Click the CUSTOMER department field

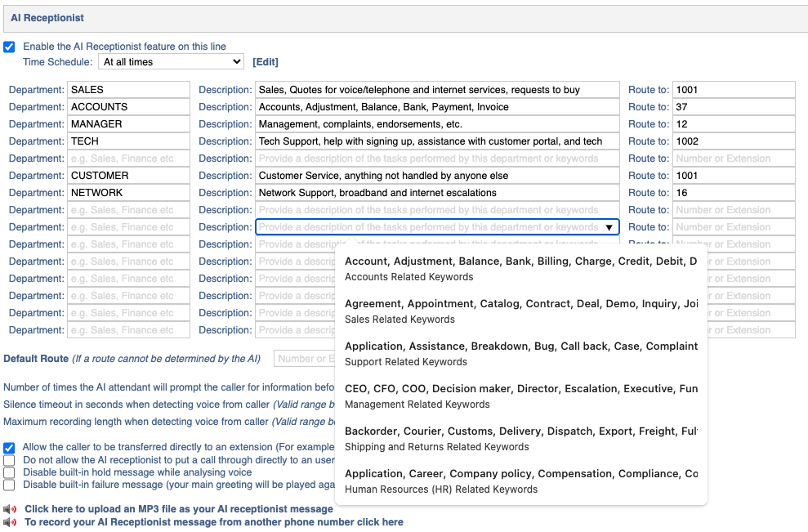click(128, 176)
